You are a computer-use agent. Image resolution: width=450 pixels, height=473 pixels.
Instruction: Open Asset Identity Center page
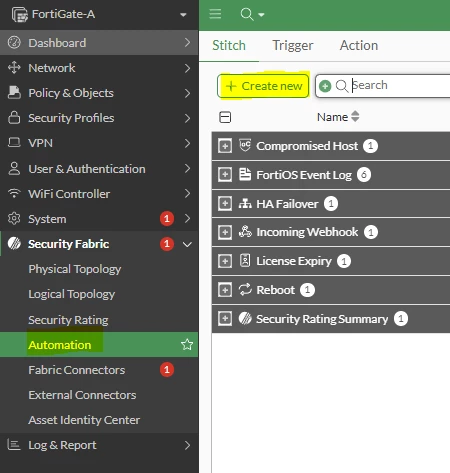84,420
